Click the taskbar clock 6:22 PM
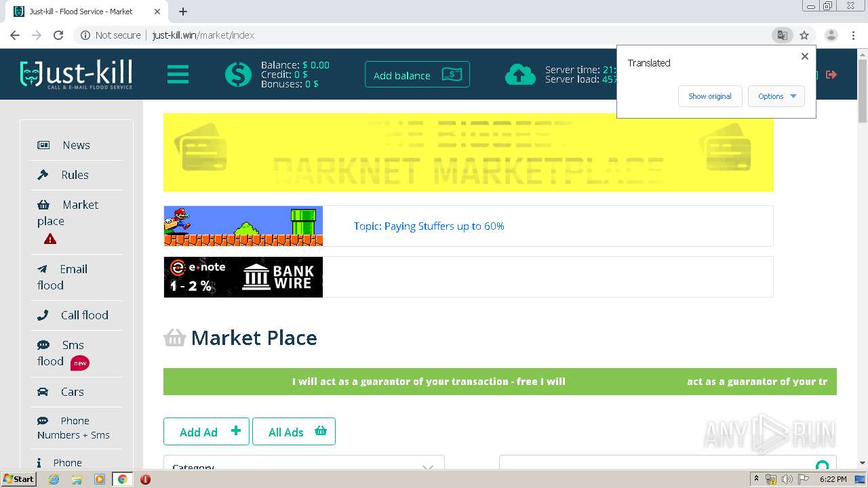Viewport: 868px width, 488px height. point(833,479)
